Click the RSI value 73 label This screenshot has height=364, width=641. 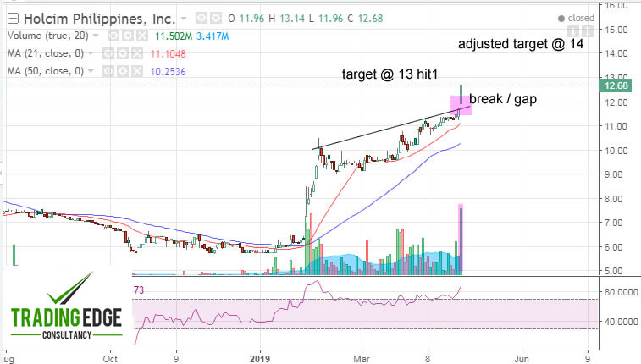139,290
